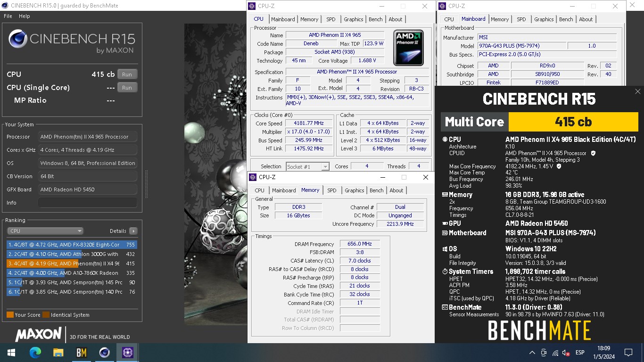Click the yellow 415 cb score bar

pos(573,122)
